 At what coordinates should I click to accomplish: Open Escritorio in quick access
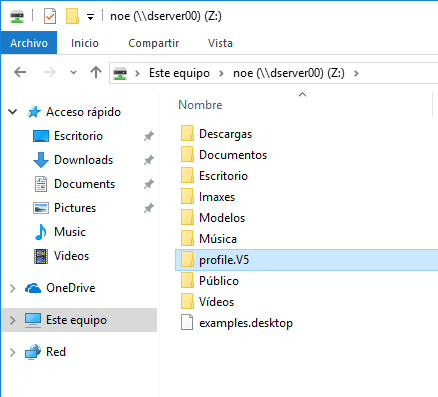tap(78, 136)
